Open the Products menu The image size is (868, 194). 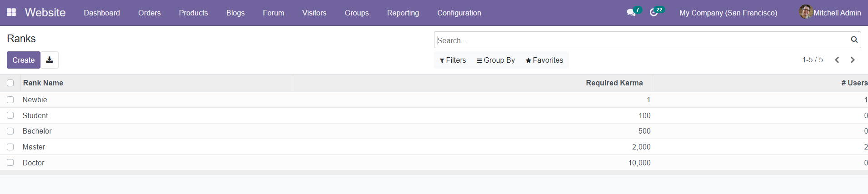coord(194,13)
